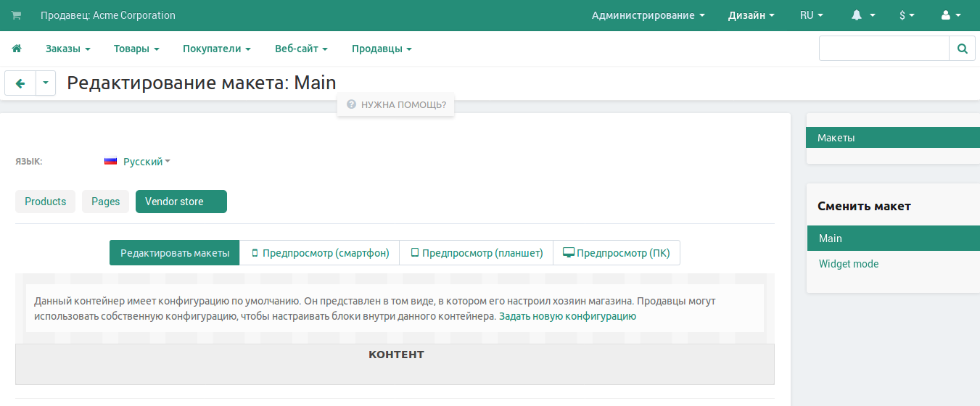
Task: Select Предпросмотр (планшет) preview mode
Action: tap(477, 253)
